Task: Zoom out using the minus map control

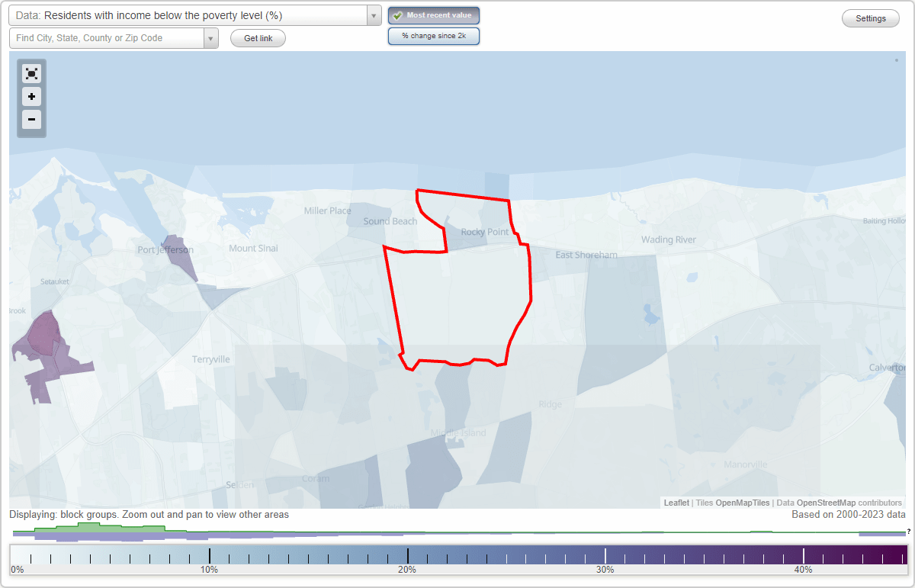Action: (x=31, y=120)
